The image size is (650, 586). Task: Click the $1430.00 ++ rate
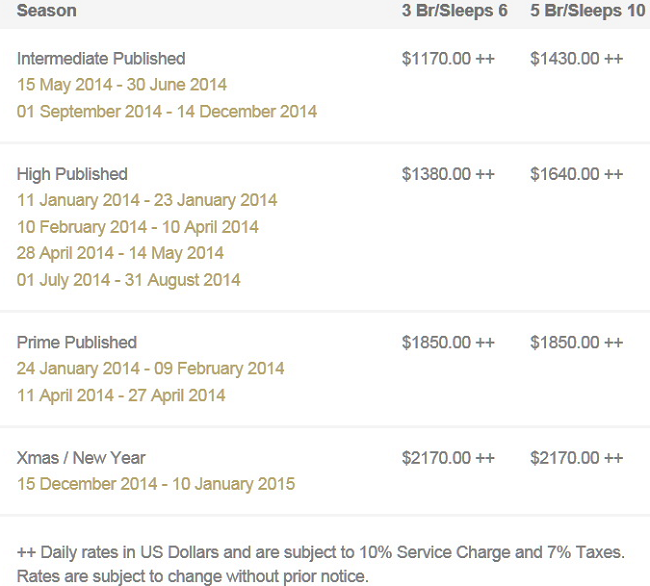click(x=576, y=58)
